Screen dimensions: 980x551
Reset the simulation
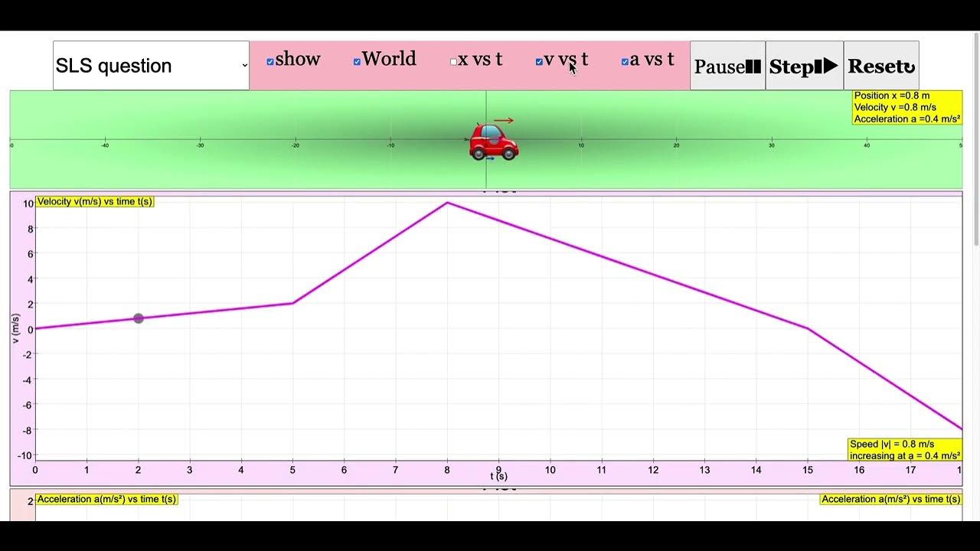[x=881, y=66]
